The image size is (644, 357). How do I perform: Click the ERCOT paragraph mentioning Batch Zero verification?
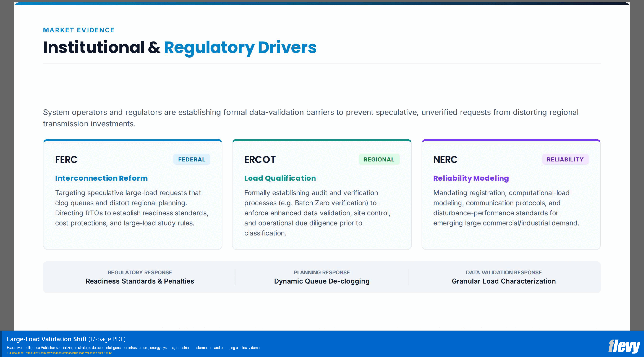pyautogui.click(x=317, y=213)
